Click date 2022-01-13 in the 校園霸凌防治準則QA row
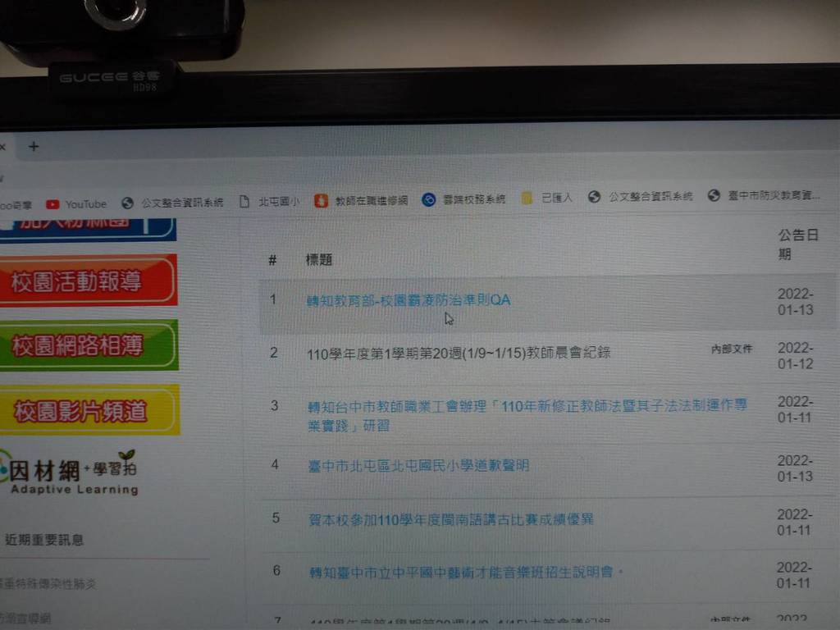Image resolution: width=840 pixels, height=630 pixels. [796, 302]
